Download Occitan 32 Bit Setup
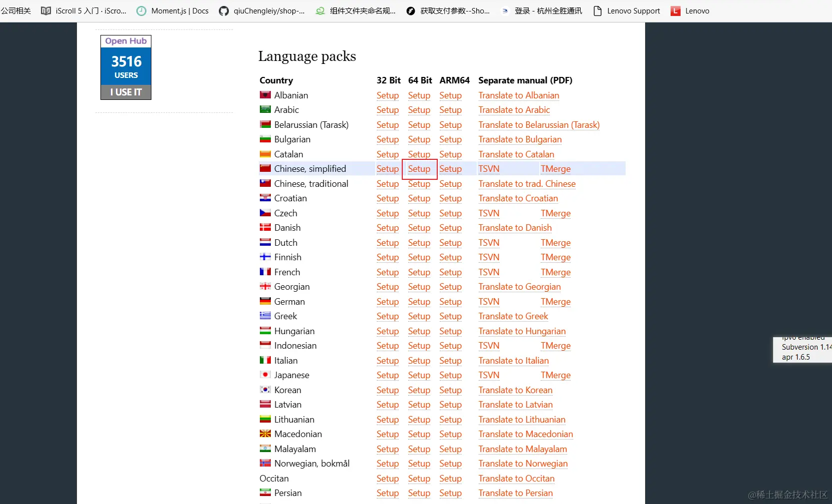 tap(388, 479)
